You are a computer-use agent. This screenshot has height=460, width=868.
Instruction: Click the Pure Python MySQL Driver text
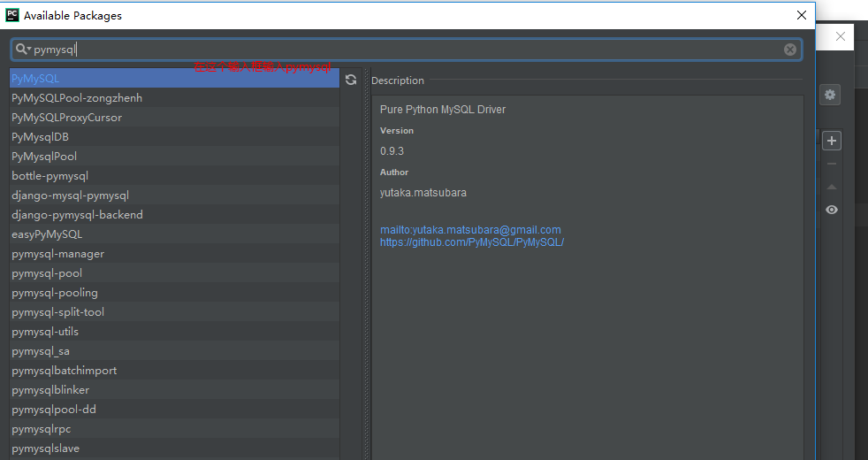[443, 109]
